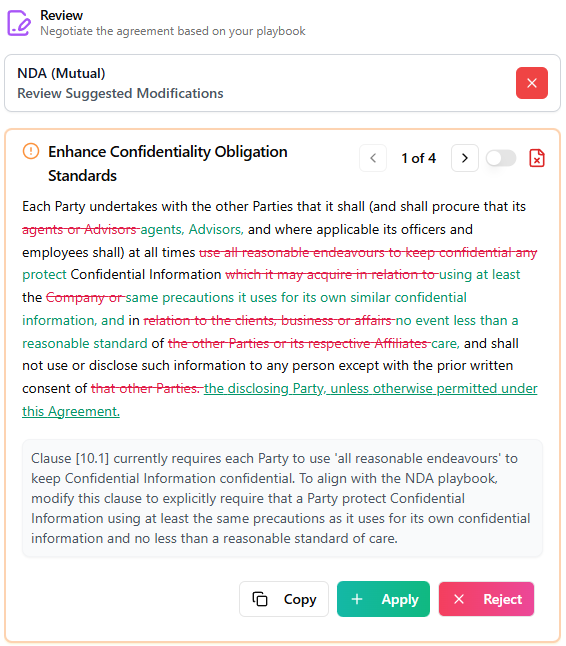Reject the suggested modification

click(486, 599)
